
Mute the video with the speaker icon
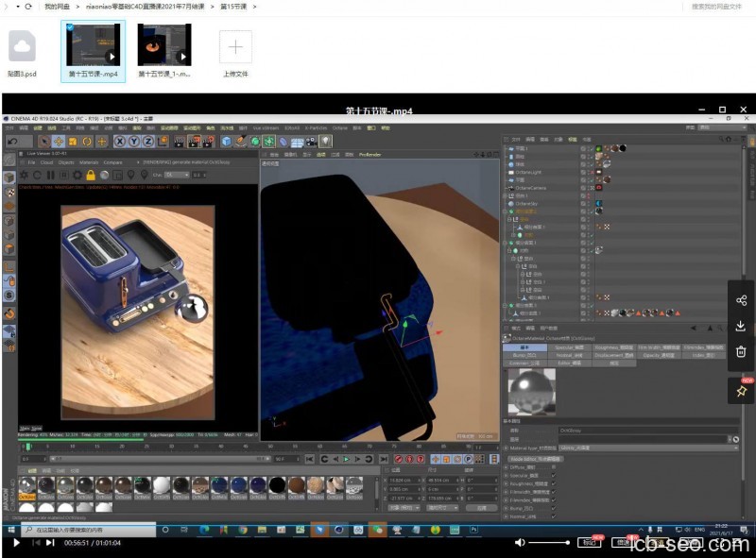click(x=519, y=543)
